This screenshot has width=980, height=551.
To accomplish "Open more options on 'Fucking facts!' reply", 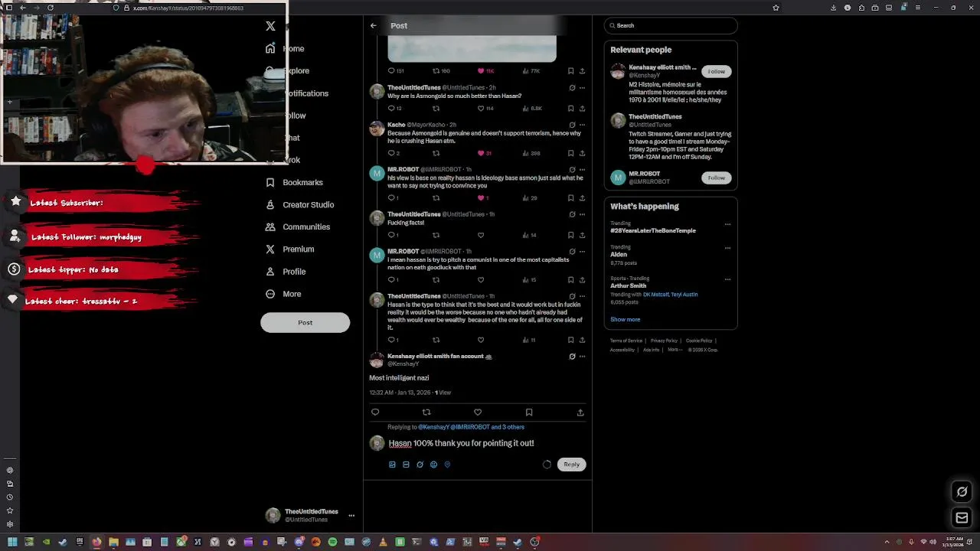I will click(582, 214).
